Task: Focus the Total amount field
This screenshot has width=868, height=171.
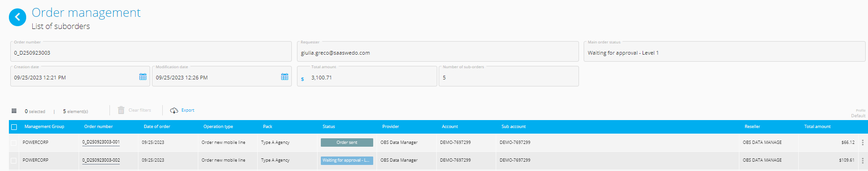Action: pos(367,76)
